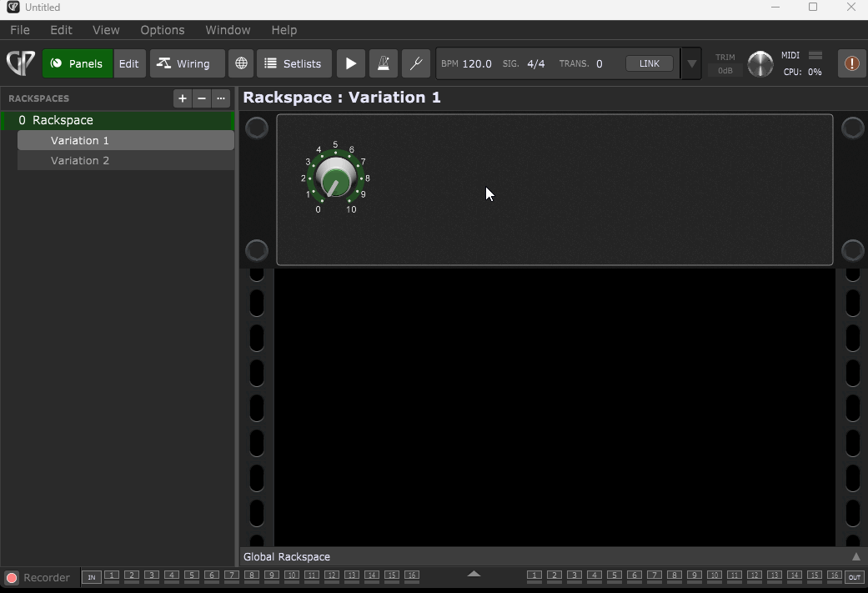Remove rackspace using the minus button

[202, 98]
